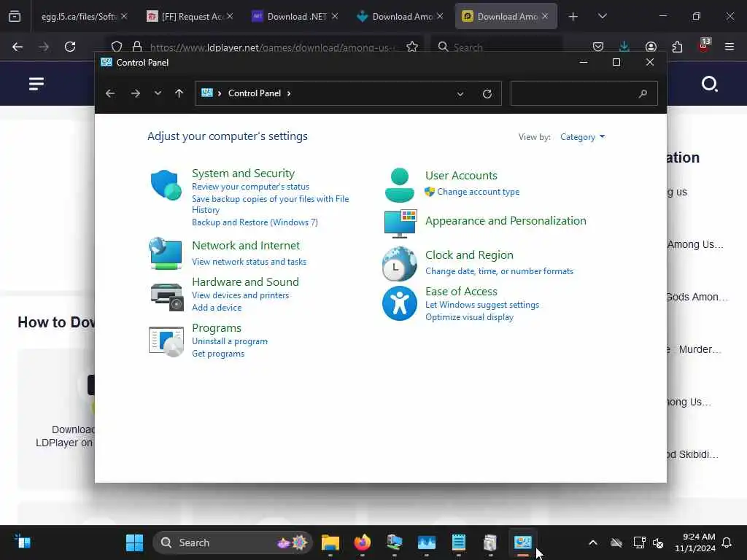Image resolution: width=747 pixels, height=560 pixels.
Task: Click Change account type link
Action: [x=479, y=192]
